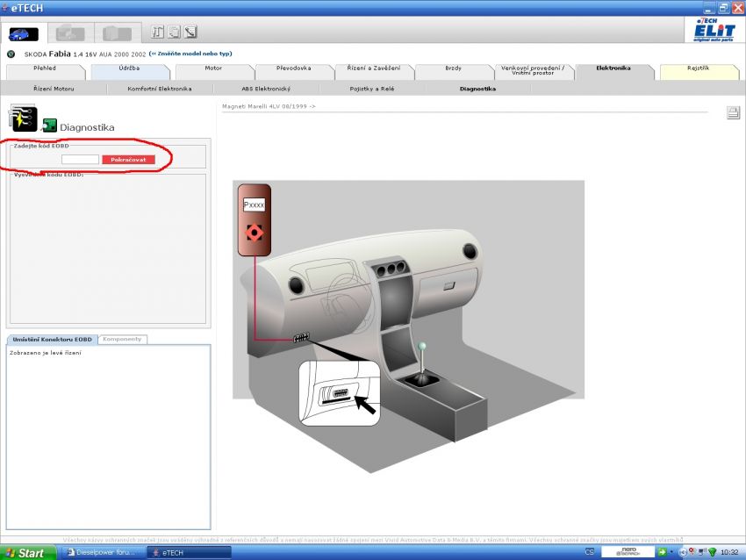Click the Nero search box on taskbar
This screenshot has height=560, width=746.
[628, 552]
